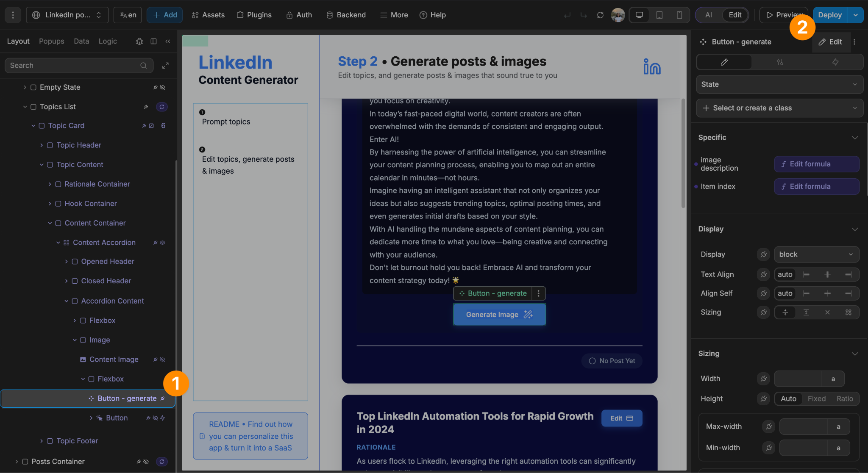Open the Select or create a class dropdown
Image resolution: width=868 pixels, height=473 pixels.
coord(779,108)
